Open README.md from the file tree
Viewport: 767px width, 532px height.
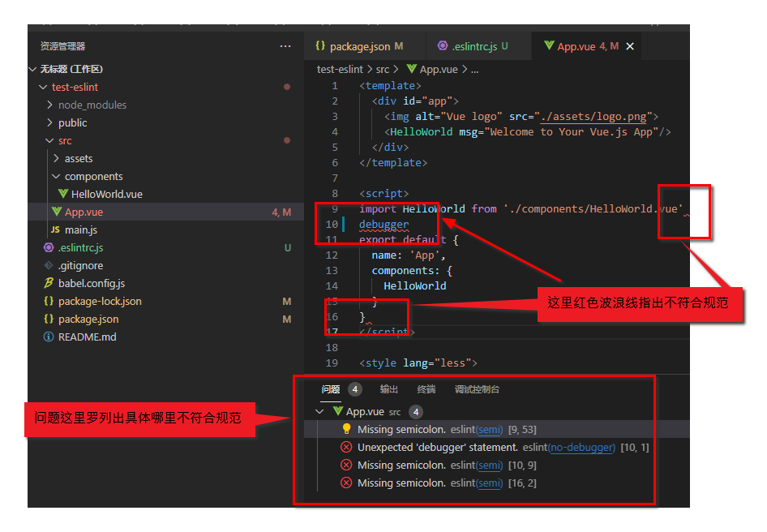(87, 337)
